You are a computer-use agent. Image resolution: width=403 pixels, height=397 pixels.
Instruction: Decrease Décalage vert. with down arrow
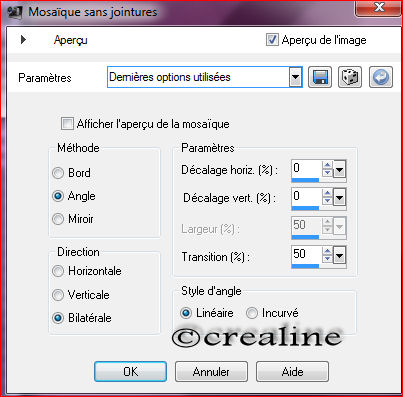click(328, 201)
